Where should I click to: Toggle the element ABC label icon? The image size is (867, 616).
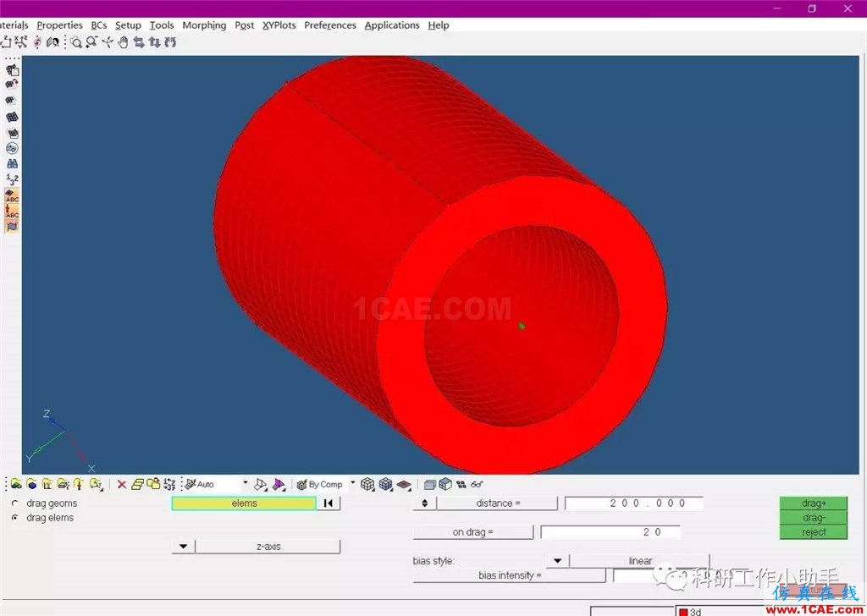12,195
